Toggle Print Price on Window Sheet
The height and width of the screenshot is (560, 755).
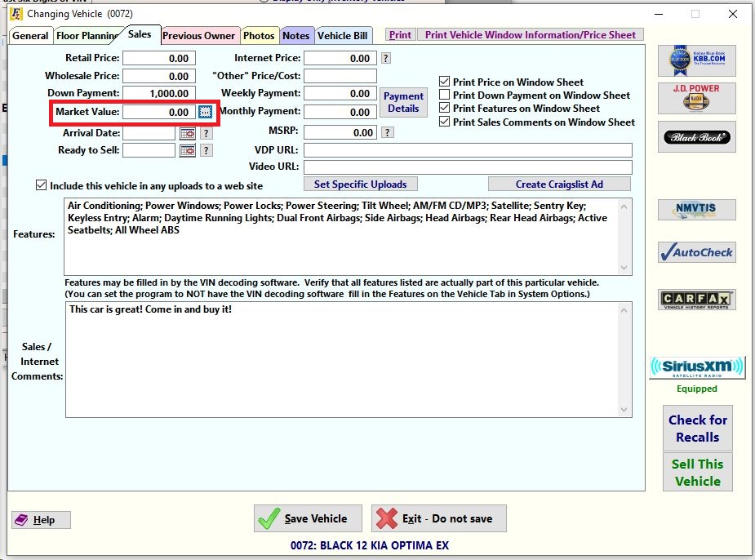tap(444, 82)
